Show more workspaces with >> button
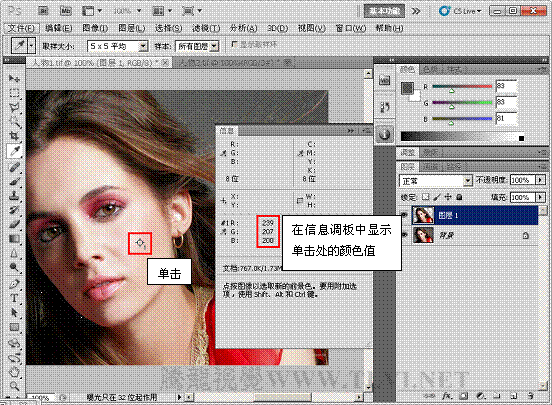The width and height of the screenshot is (552, 405). point(416,11)
